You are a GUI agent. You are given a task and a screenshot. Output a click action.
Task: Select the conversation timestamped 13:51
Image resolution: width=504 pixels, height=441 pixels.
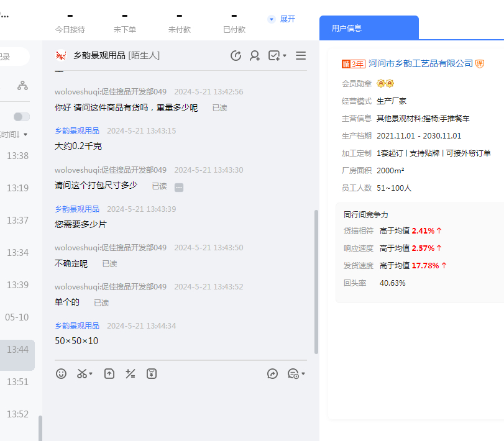(17, 382)
